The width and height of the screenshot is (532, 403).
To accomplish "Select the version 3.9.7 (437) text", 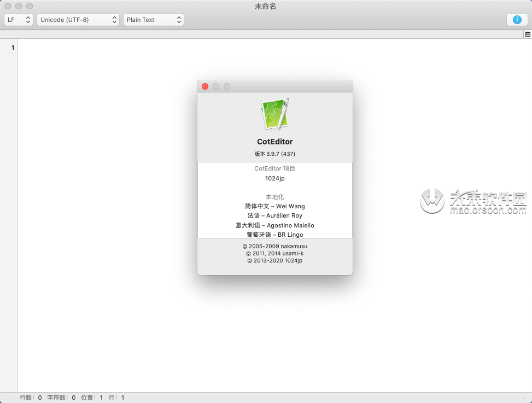I will [275, 154].
